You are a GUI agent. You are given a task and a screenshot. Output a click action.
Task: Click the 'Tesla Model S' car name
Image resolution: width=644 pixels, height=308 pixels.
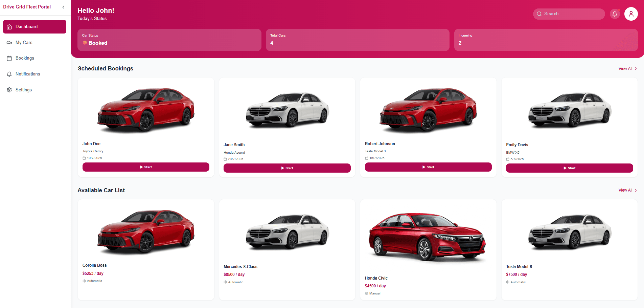pos(519,267)
